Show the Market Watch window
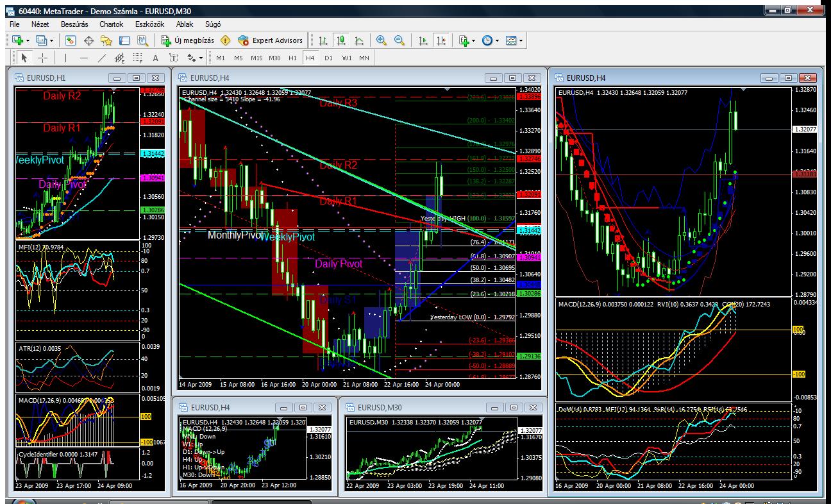The width and height of the screenshot is (831, 504). [x=71, y=40]
